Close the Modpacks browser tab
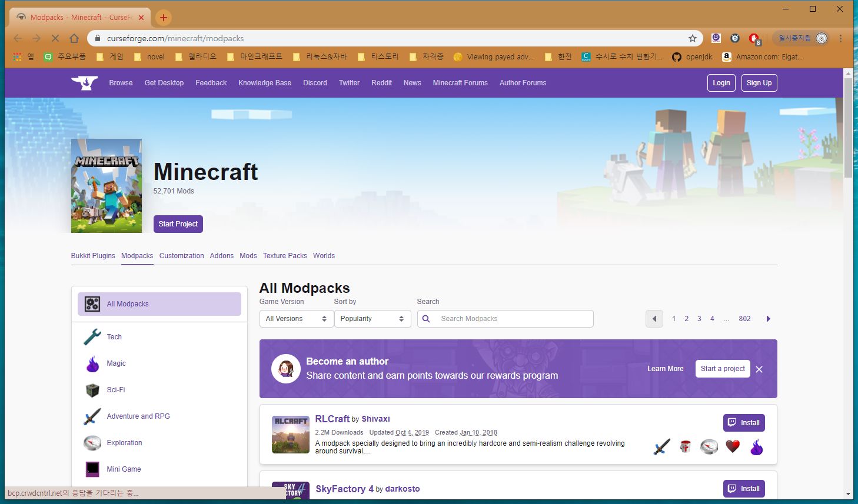This screenshot has height=504, width=858. 141,18
